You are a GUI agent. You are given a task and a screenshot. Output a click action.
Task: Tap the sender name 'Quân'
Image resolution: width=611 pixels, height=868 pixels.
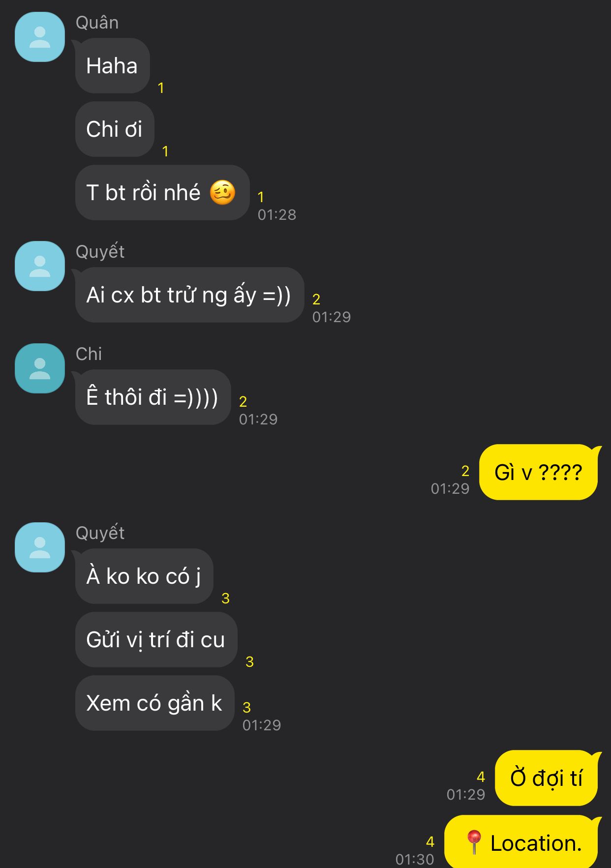(x=97, y=23)
